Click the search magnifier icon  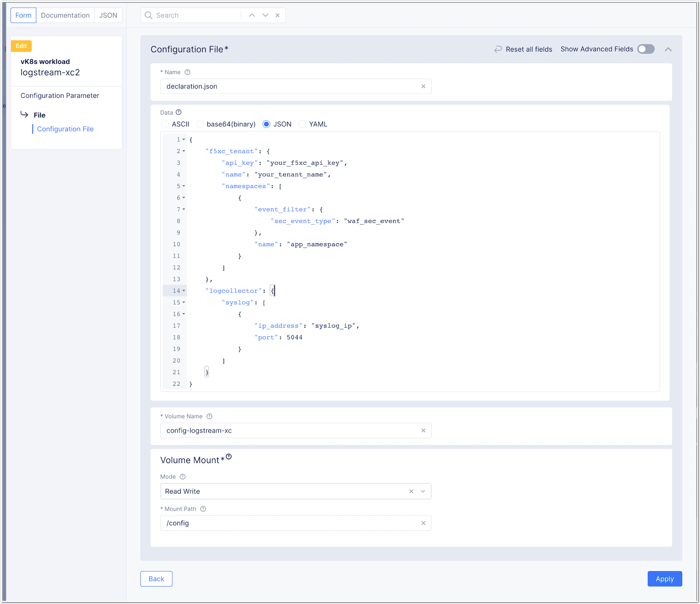tap(148, 15)
